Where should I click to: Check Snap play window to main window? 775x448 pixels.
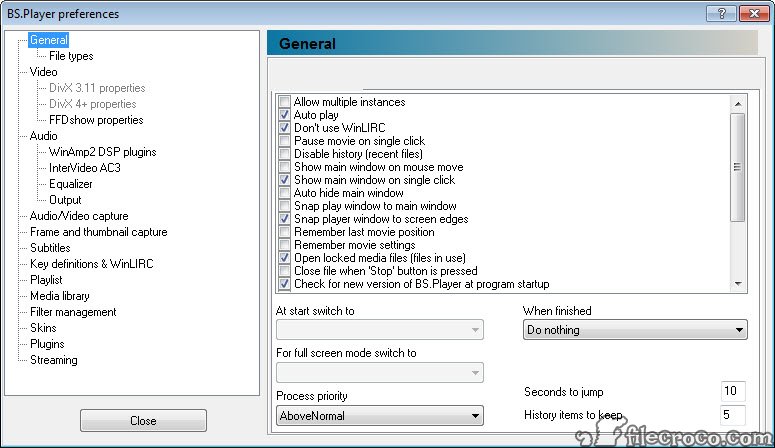click(x=284, y=206)
